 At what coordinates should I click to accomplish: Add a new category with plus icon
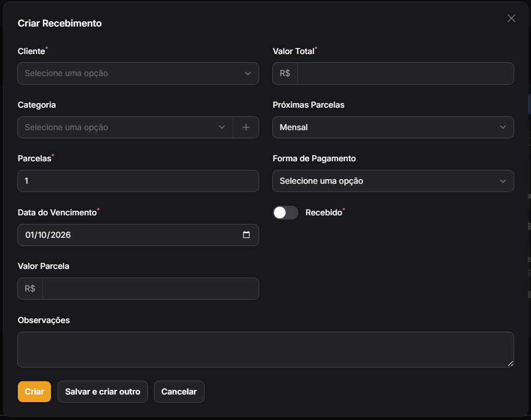(x=246, y=128)
